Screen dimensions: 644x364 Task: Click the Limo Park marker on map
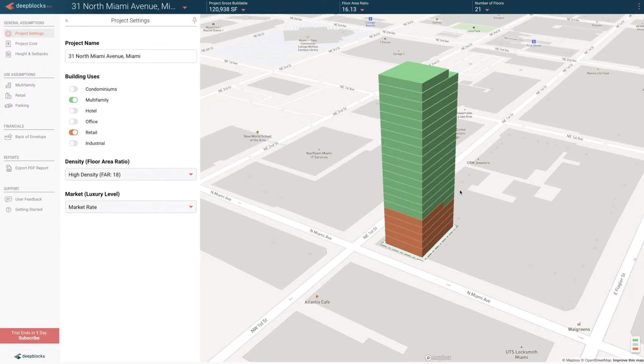click(x=474, y=28)
